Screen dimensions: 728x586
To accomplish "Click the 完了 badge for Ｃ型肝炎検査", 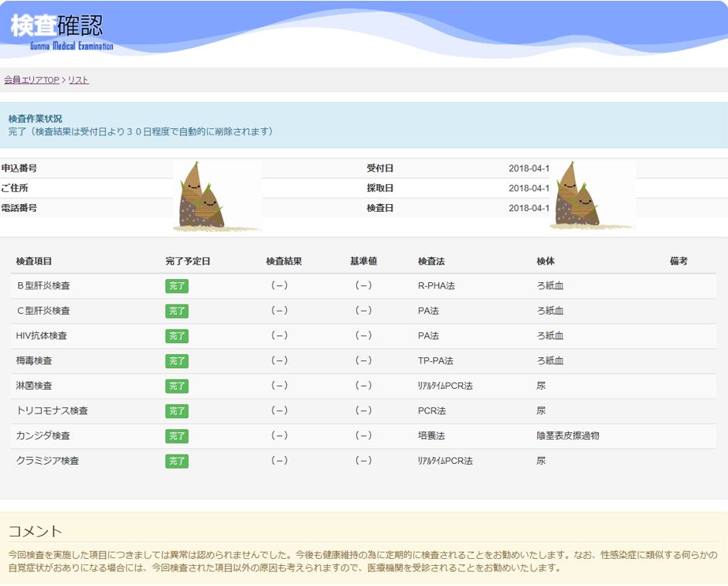I will [x=177, y=311].
